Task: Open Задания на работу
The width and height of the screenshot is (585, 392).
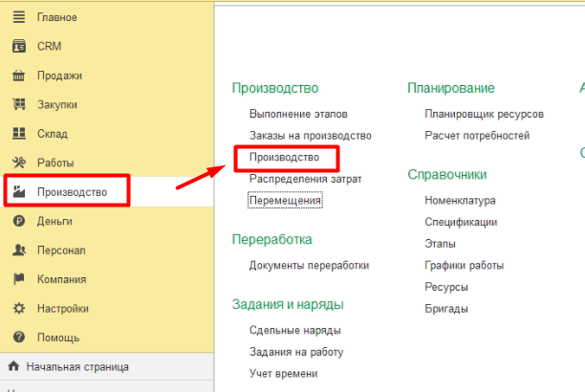Action: coord(296,352)
